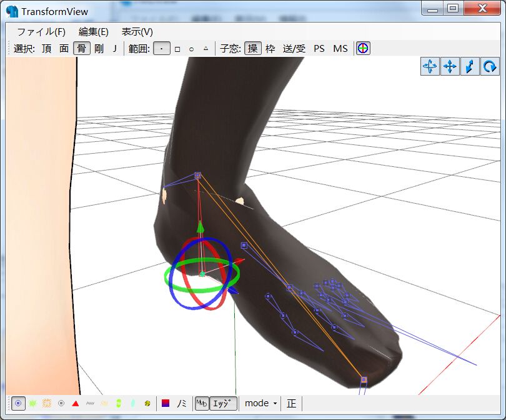Open the 編集(E) menu
Viewport: 506px width, 420px height.
[94, 32]
